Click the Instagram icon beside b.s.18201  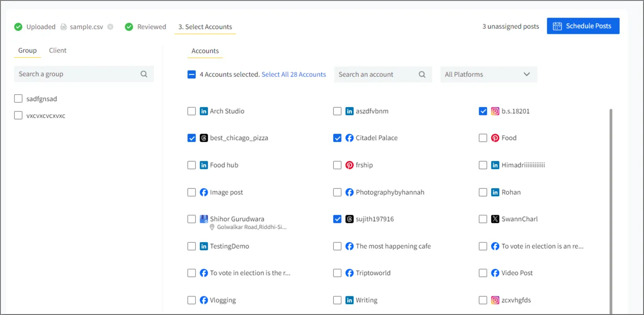pyautogui.click(x=495, y=111)
